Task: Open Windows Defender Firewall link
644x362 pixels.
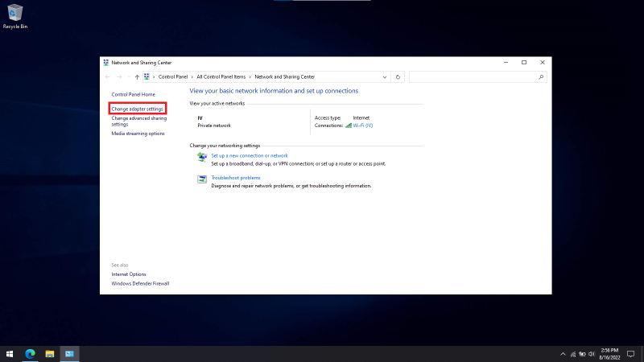Action: tap(140, 283)
